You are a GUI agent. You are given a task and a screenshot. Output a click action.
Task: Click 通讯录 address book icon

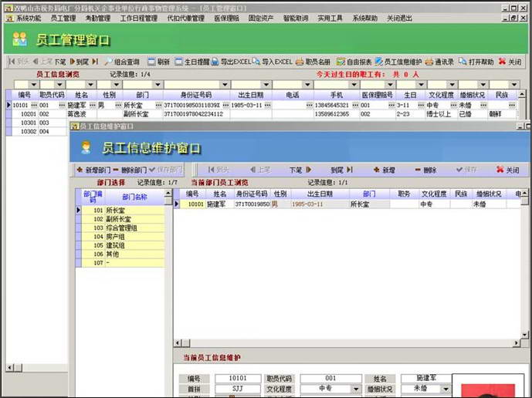click(x=439, y=62)
